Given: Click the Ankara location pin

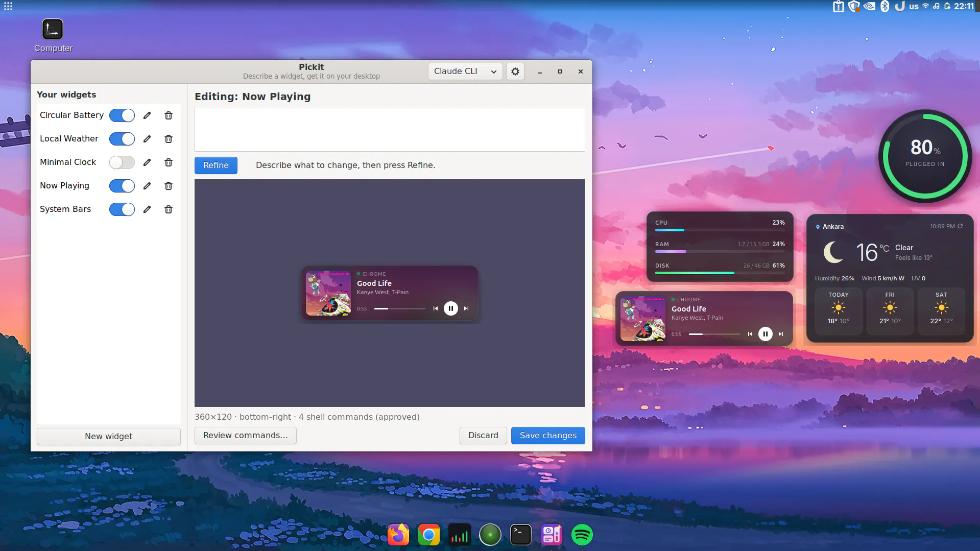Looking at the screenshot, I should 818,227.
